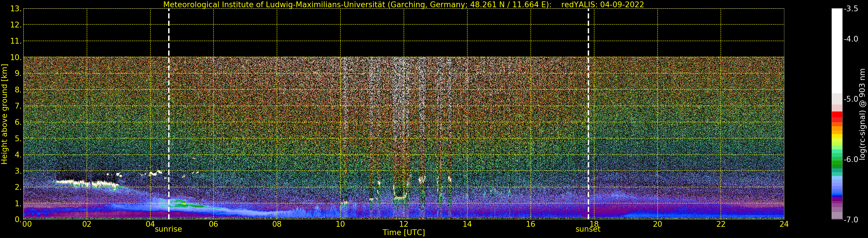Click the '-7.0' colorbar tick label

point(851,220)
